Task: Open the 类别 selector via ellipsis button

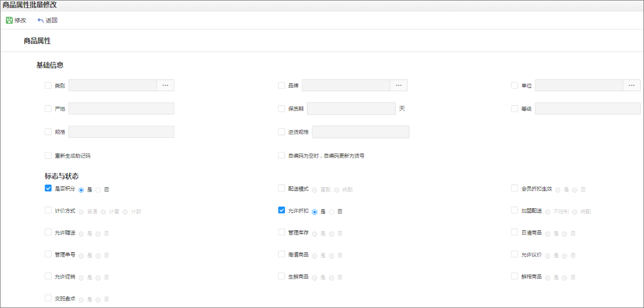Action: [165, 85]
